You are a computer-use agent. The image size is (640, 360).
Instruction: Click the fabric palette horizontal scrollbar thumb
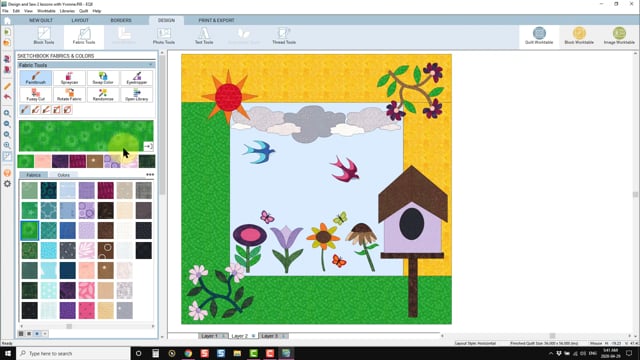[69, 326]
